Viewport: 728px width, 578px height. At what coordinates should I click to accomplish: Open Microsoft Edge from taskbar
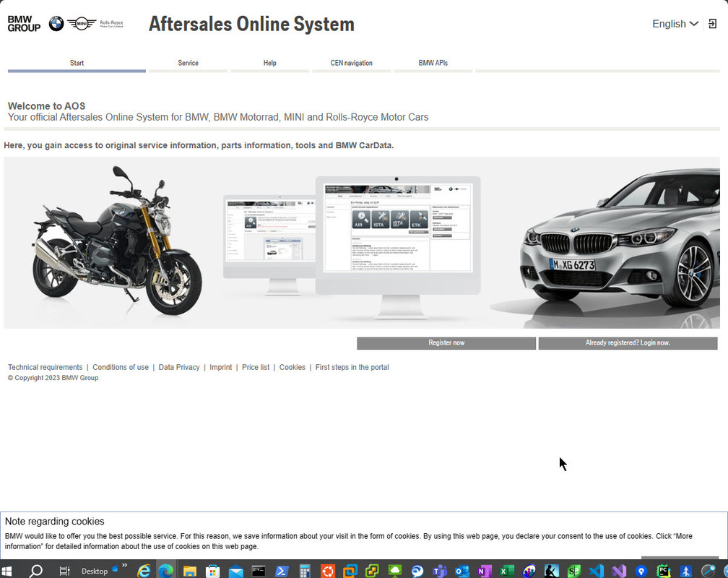(x=166, y=571)
